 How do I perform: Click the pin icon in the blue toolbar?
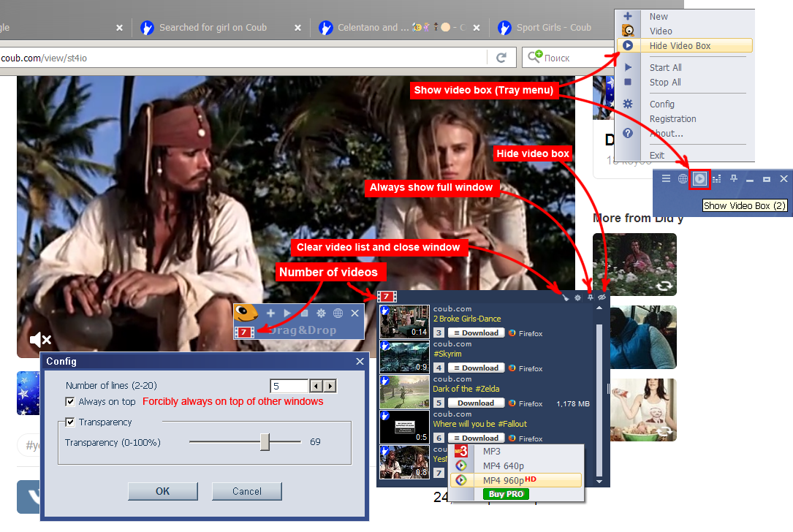(733, 178)
